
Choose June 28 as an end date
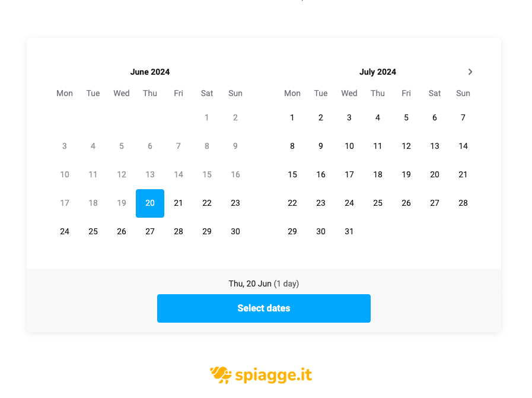pos(178,231)
